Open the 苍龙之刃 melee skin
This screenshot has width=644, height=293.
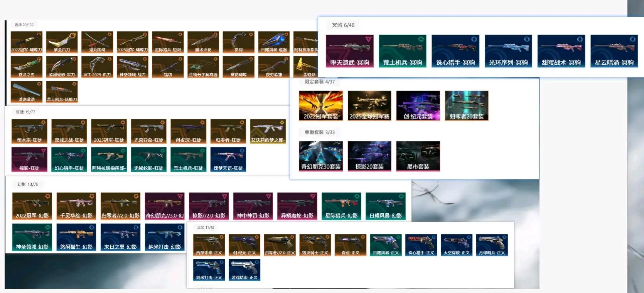pyautogui.click(x=26, y=67)
